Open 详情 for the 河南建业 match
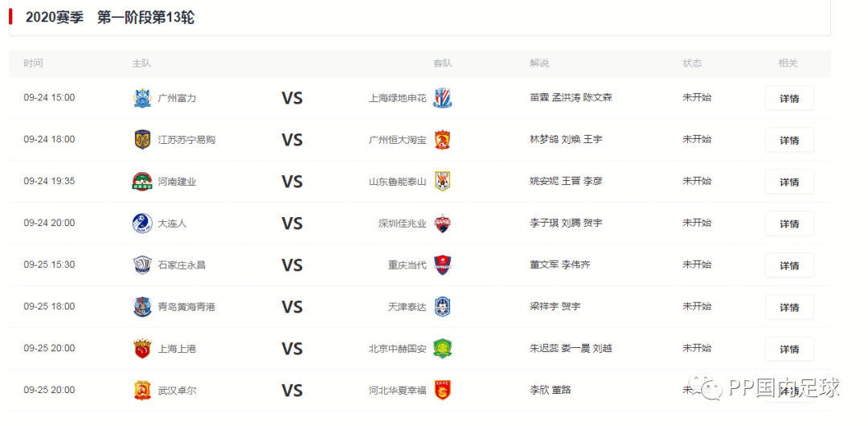Viewport: 868px width, 426px height. tap(789, 182)
